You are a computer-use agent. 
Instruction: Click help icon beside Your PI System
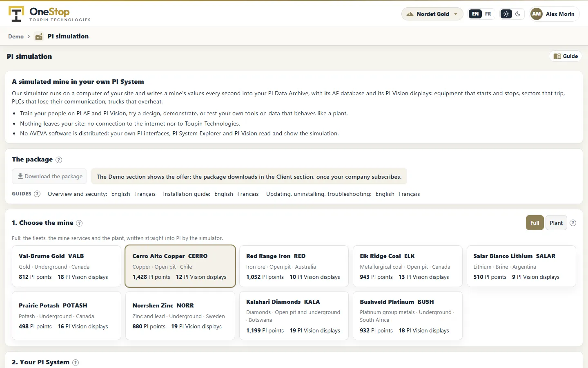[x=76, y=363]
